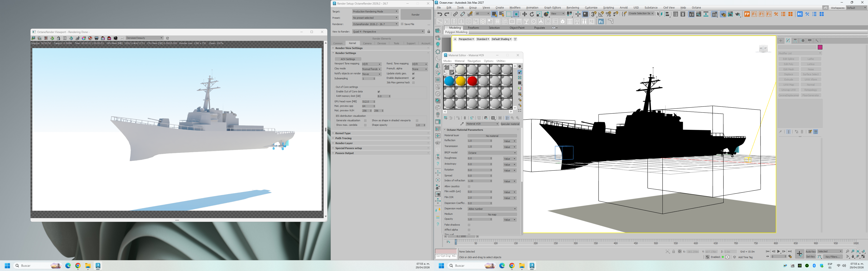Image resolution: width=868 pixels, height=271 pixels.
Task: Open Denoised beauty dropdown in Octane viewport
Action: click(x=144, y=38)
